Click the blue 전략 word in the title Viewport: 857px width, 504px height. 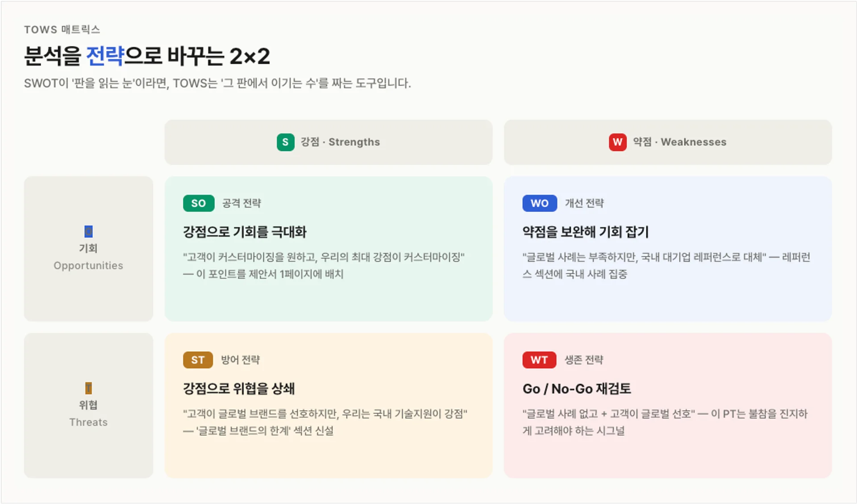pos(106,56)
